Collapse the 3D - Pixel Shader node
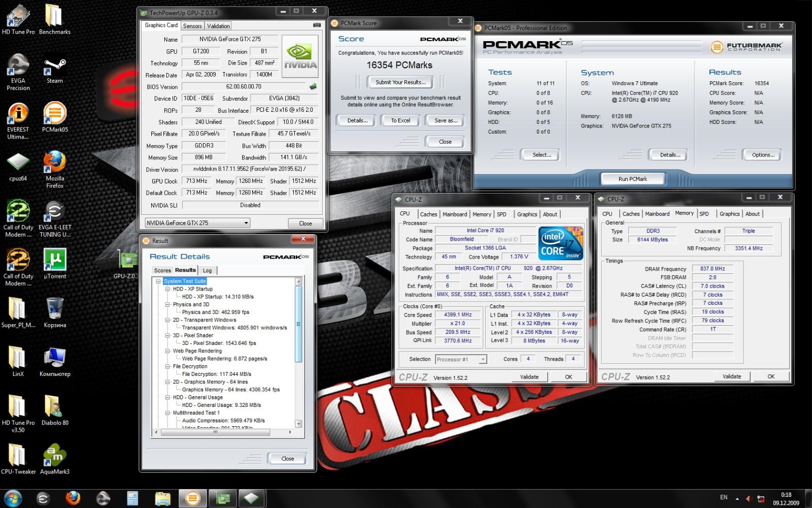This screenshot has width=812, height=508. [x=167, y=335]
